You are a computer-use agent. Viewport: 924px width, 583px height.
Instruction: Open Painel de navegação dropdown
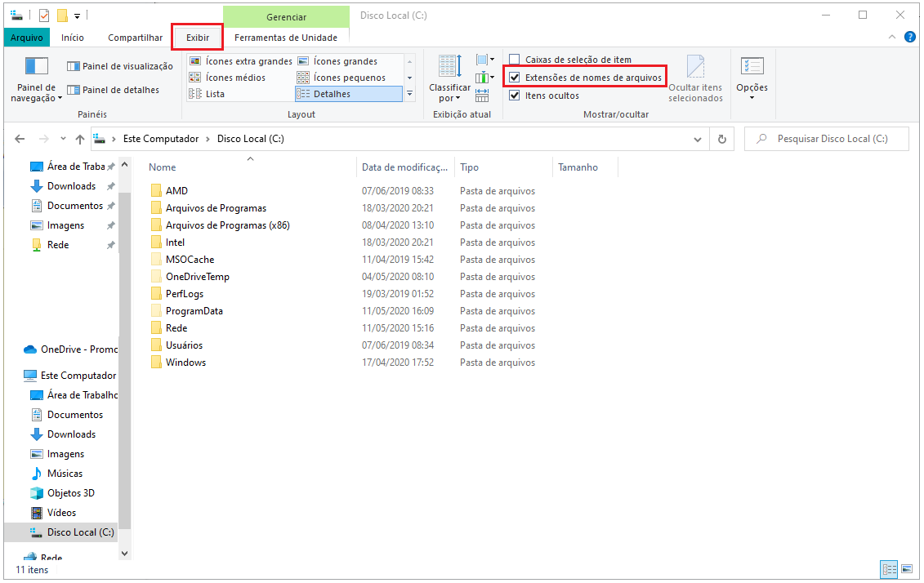coord(36,79)
